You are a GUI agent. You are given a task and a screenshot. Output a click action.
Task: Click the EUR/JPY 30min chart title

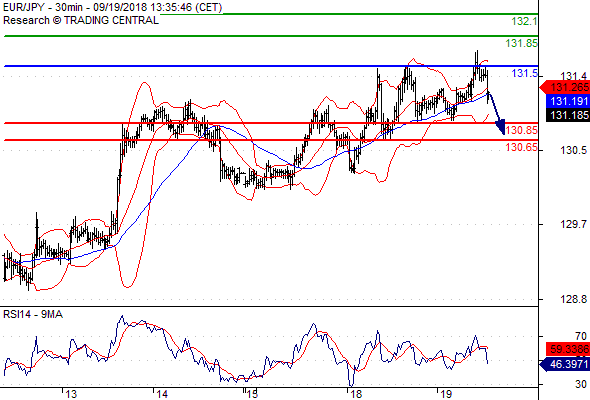coord(113,7)
